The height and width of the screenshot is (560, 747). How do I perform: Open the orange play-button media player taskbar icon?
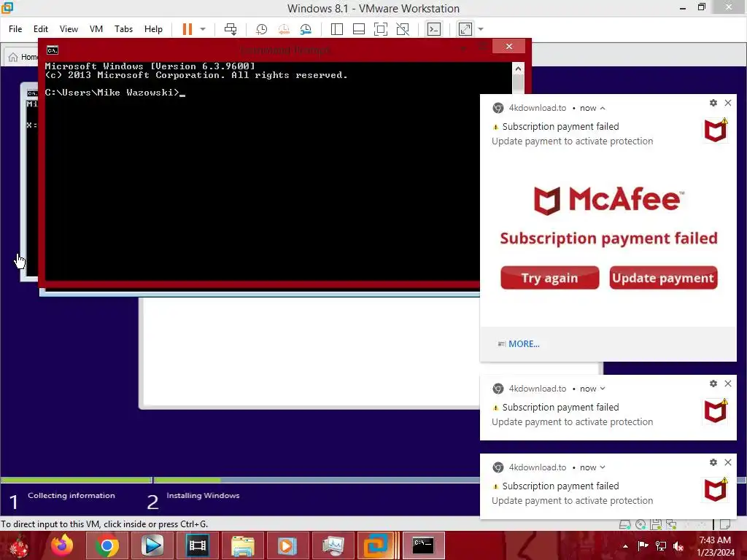pyautogui.click(x=287, y=545)
